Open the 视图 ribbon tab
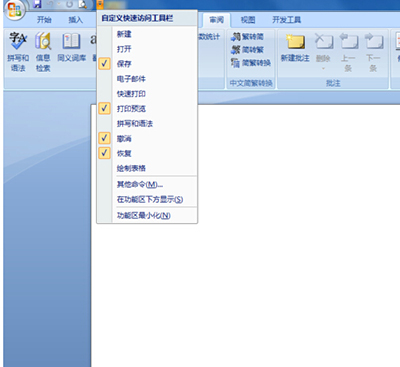Viewport: 400px width, 367px height. pyautogui.click(x=248, y=20)
